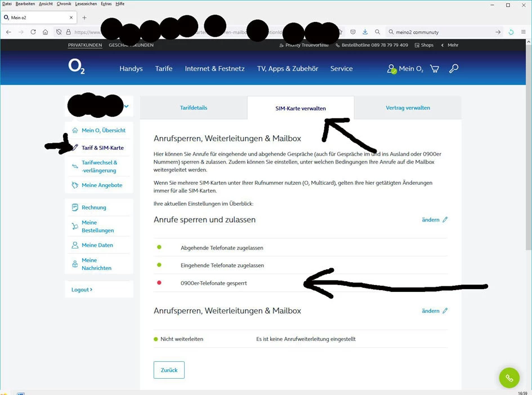
Task: Open the Lesezeichen menu
Action: pyautogui.click(x=86, y=4)
